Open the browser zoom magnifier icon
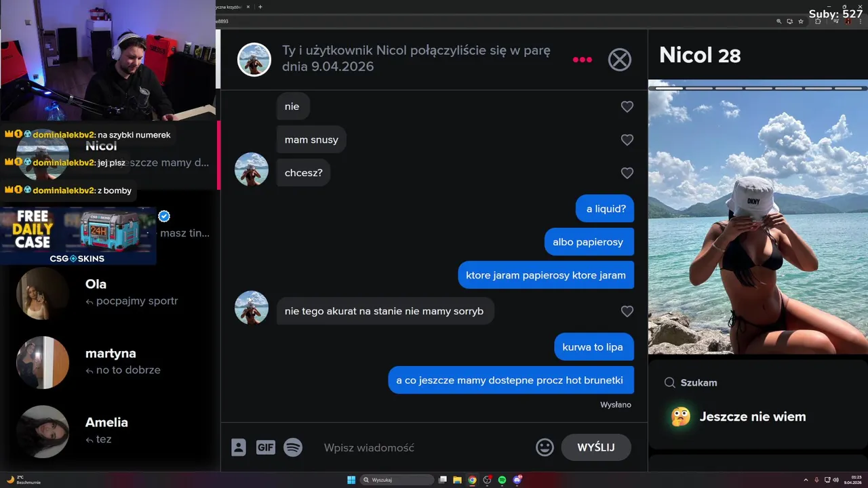 point(779,21)
